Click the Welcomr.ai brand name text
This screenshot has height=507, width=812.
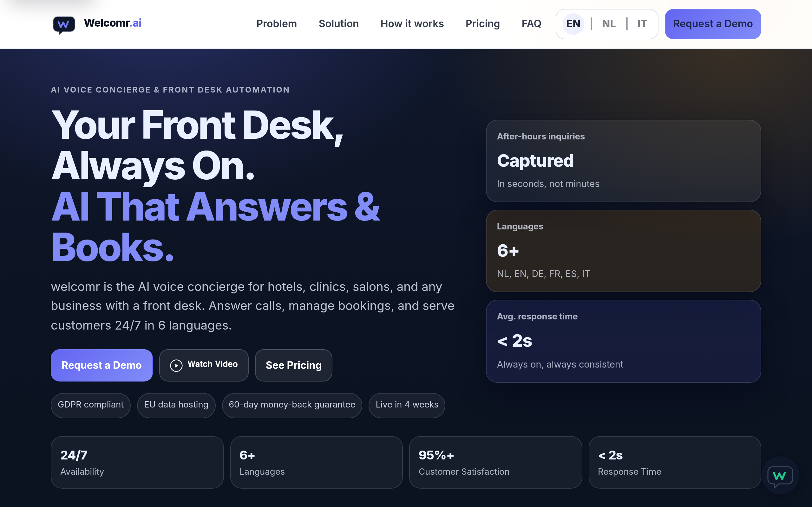[x=112, y=23]
